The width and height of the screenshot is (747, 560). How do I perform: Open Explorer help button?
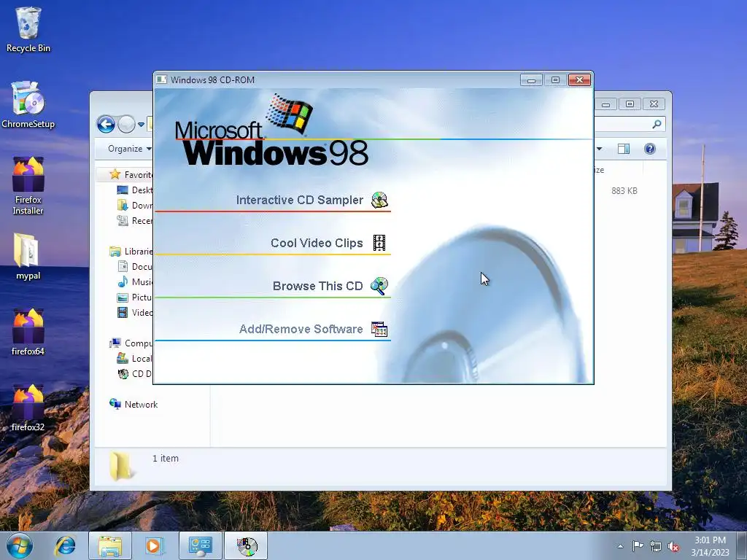pyautogui.click(x=650, y=149)
